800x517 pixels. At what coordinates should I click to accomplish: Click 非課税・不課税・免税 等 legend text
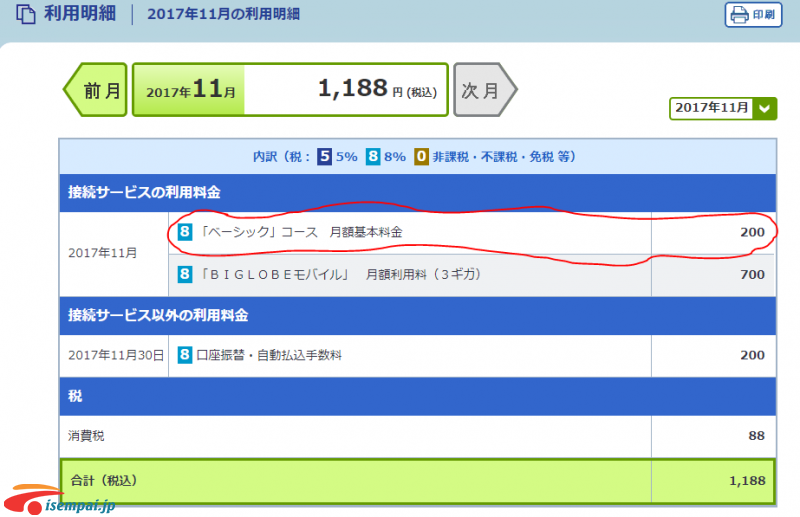[504, 156]
